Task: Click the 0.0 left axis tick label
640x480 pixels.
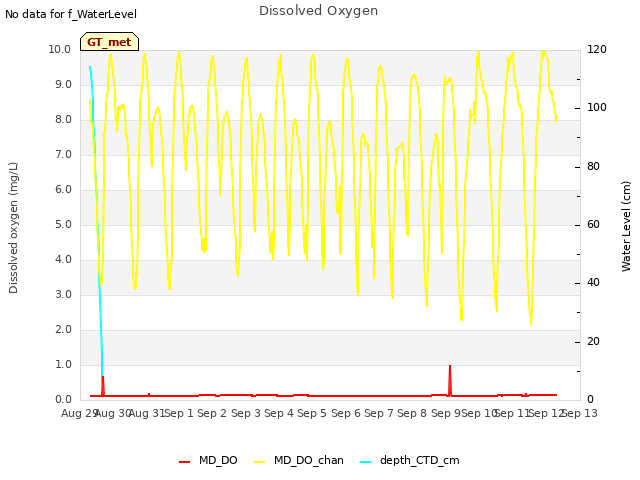Action: [63, 400]
